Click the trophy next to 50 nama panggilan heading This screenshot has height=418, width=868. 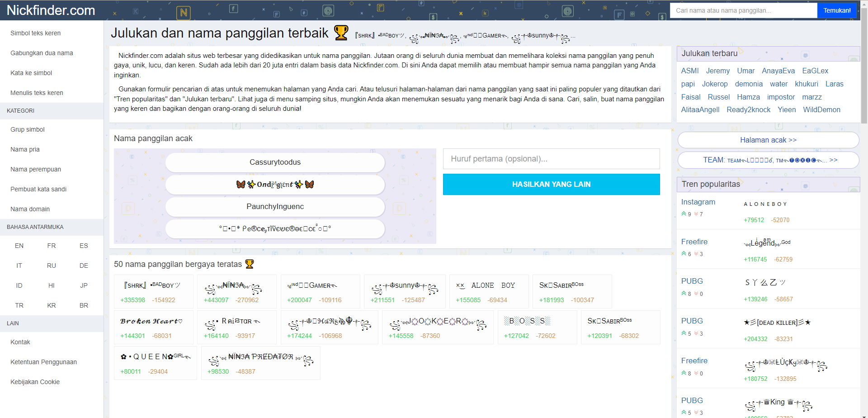[x=249, y=264]
